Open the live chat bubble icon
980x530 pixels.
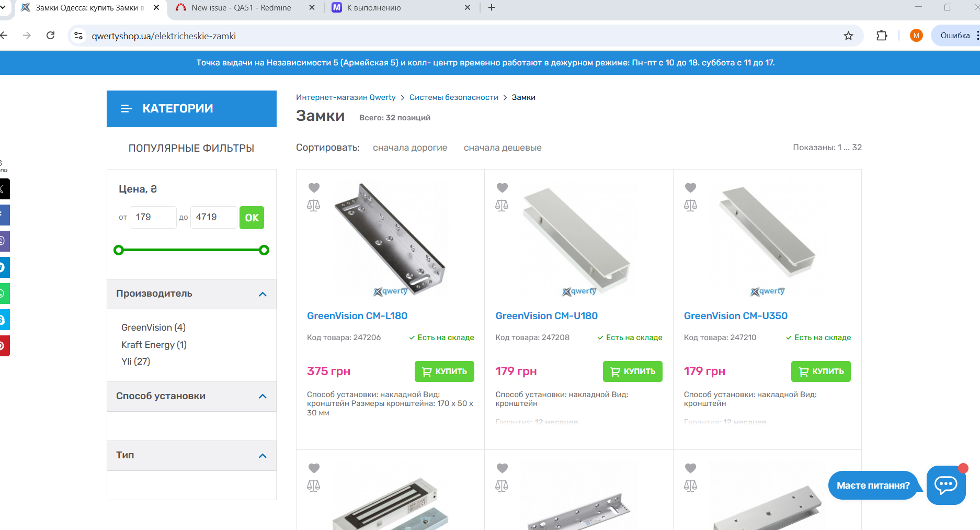[x=946, y=485]
